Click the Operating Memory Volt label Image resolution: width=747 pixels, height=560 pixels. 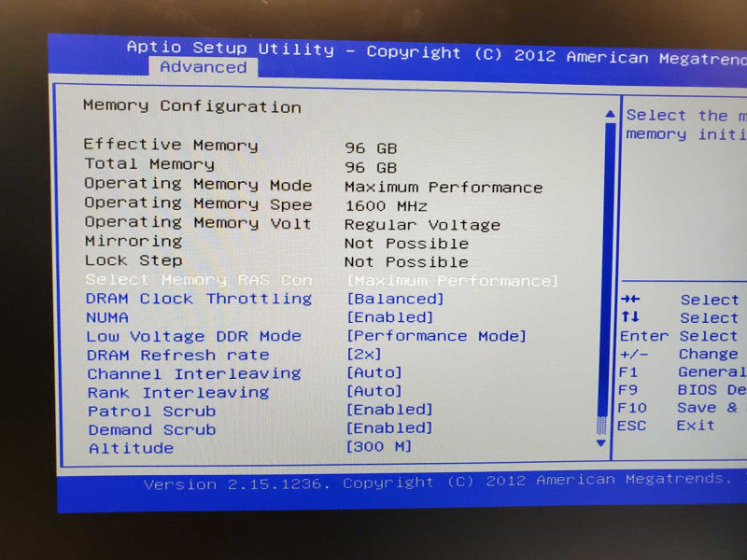pyautogui.click(x=198, y=222)
